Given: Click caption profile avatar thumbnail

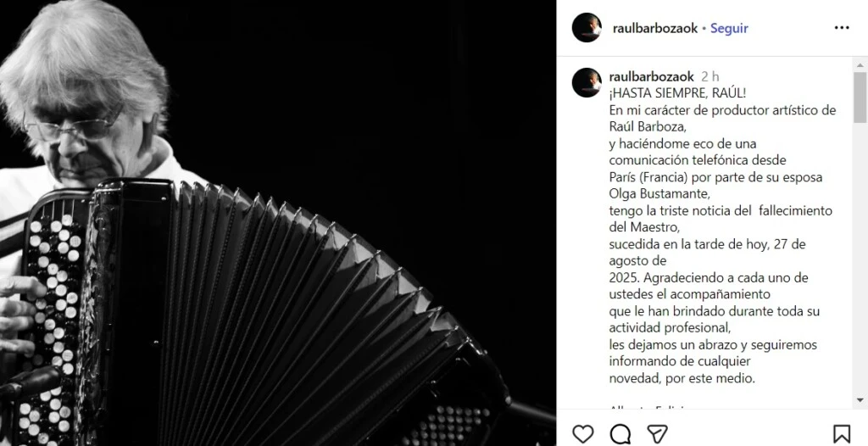Looking at the screenshot, I should coord(587,83).
